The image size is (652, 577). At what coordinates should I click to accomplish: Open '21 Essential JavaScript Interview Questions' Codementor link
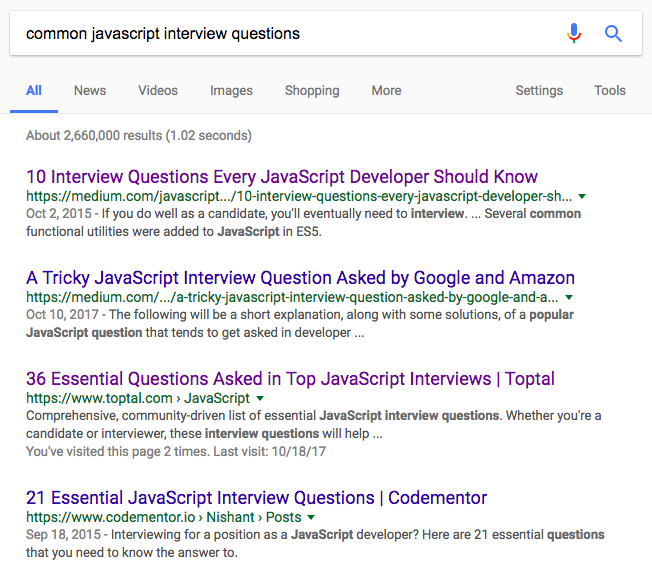(x=256, y=497)
